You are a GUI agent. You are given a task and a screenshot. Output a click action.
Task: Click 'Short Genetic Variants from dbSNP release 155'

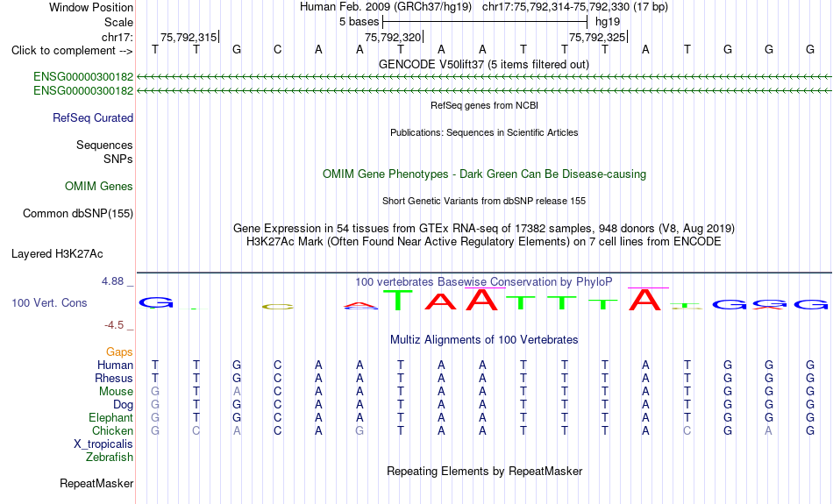click(484, 201)
